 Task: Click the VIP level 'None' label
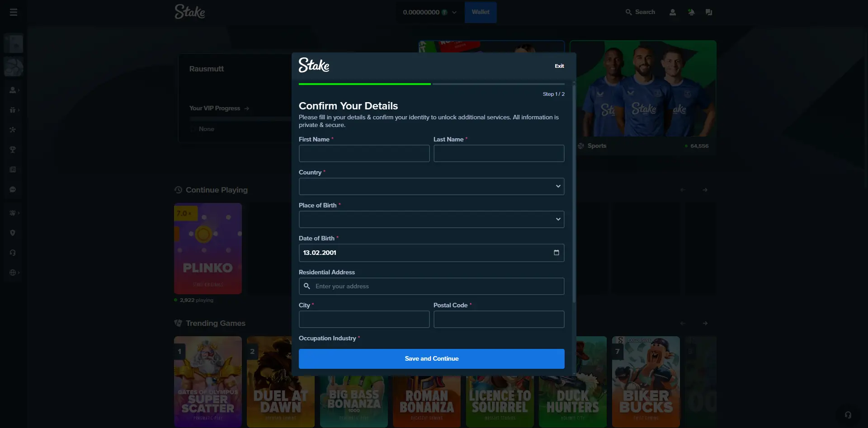(x=207, y=129)
